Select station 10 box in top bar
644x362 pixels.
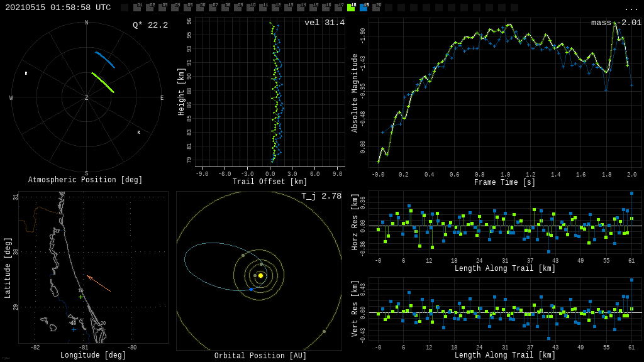(x=250, y=8)
